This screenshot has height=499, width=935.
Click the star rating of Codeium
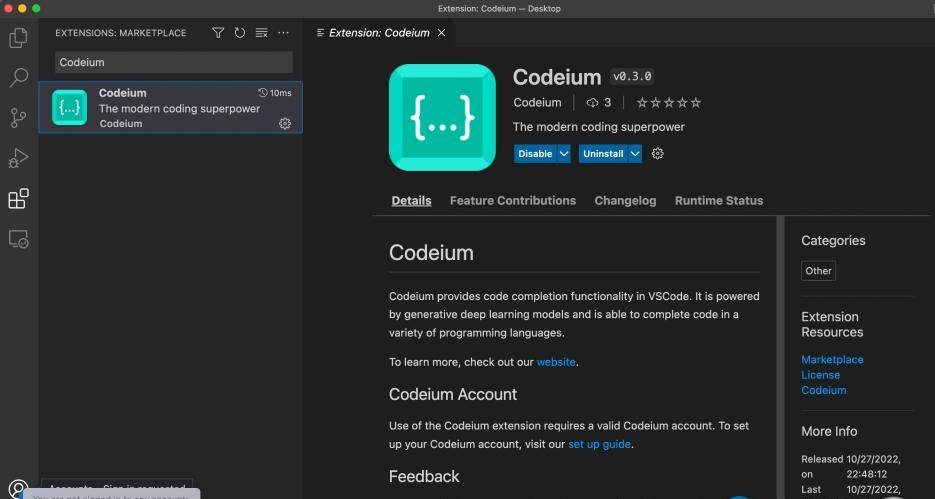point(668,103)
